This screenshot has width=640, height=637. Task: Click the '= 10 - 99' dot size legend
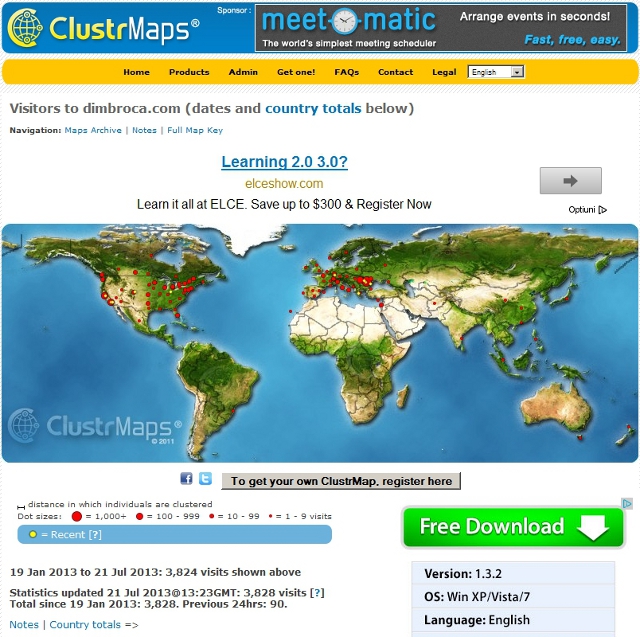[x=234, y=516]
